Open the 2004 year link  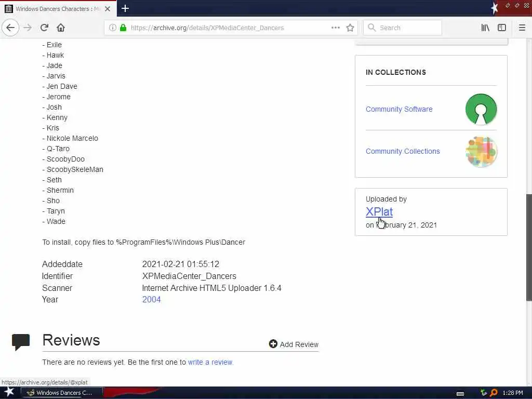[x=151, y=300]
